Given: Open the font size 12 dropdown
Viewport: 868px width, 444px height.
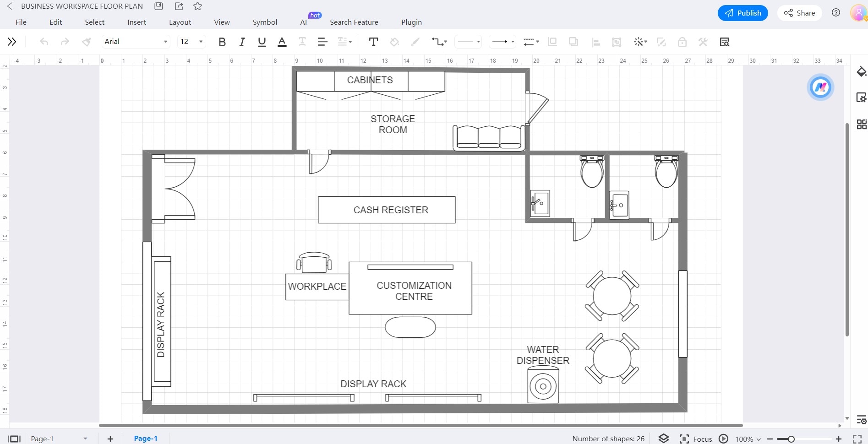Looking at the screenshot, I should (191, 42).
